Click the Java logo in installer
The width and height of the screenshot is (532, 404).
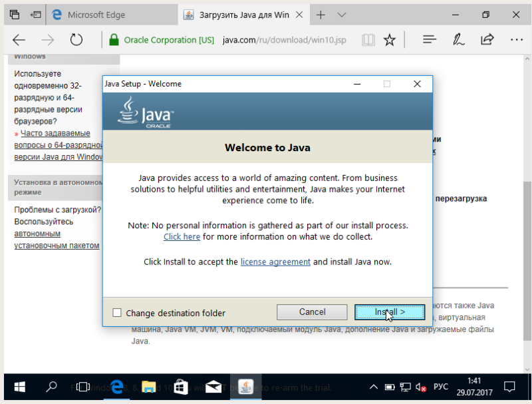tap(146, 112)
